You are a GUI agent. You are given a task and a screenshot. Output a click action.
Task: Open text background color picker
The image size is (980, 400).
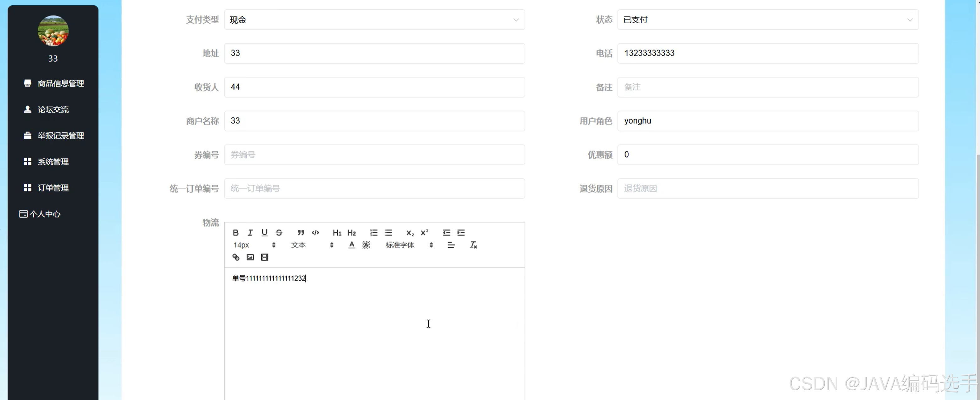[366, 245]
